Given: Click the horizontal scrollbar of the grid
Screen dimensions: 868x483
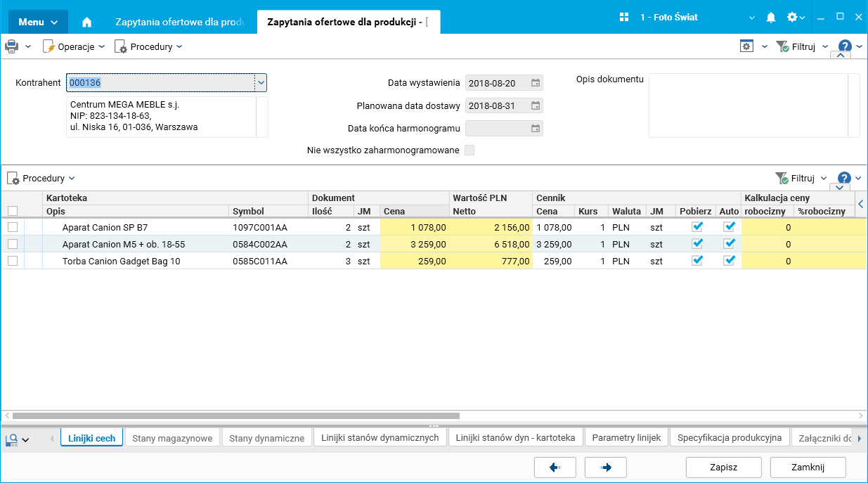Looking at the screenshot, I should (235, 416).
